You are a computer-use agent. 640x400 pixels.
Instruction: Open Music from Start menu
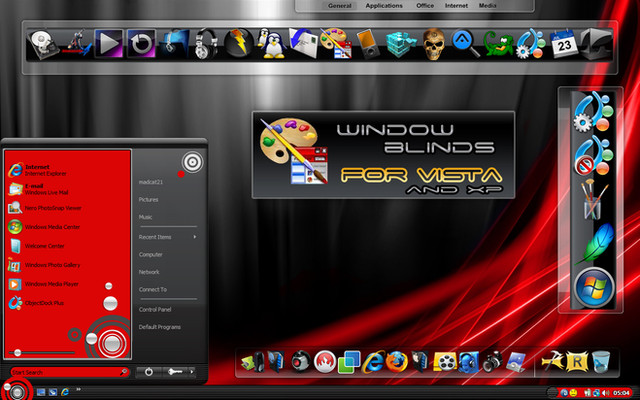(x=145, y=217)
